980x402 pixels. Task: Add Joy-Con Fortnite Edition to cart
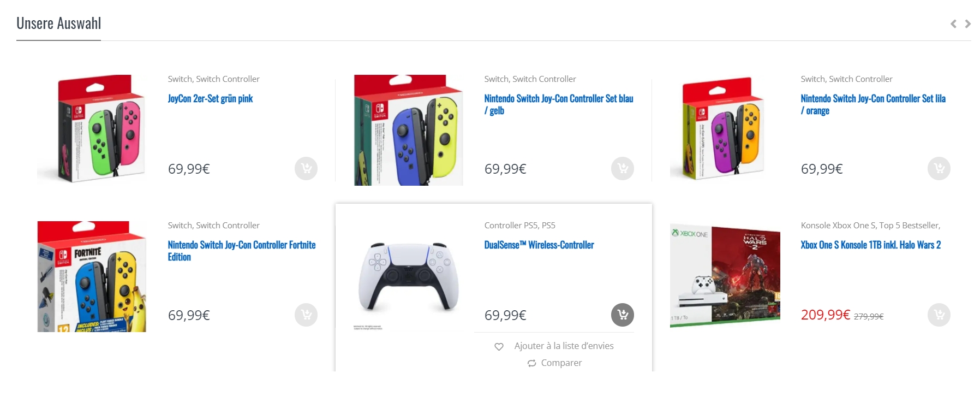306,315
